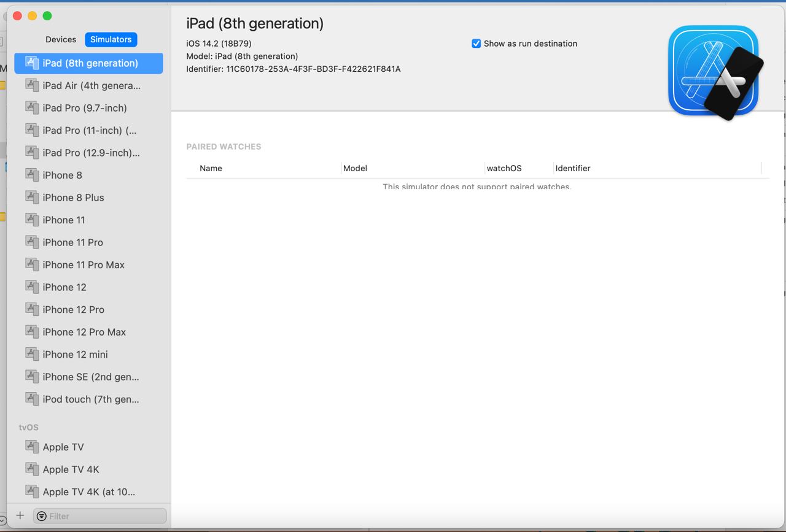The width and height of the screenshot is (786, 532).
Task: Click the iPhone 12 Pro Max simulator icon
Action: [32, 331]
